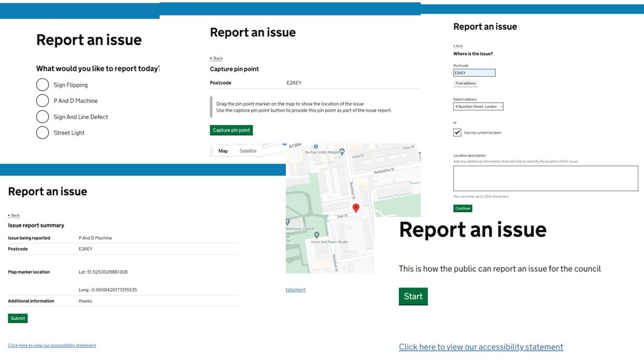This screenshot has width=644, height=363.
Task: Open the accessibility statement link
Action: pos(481,347)
